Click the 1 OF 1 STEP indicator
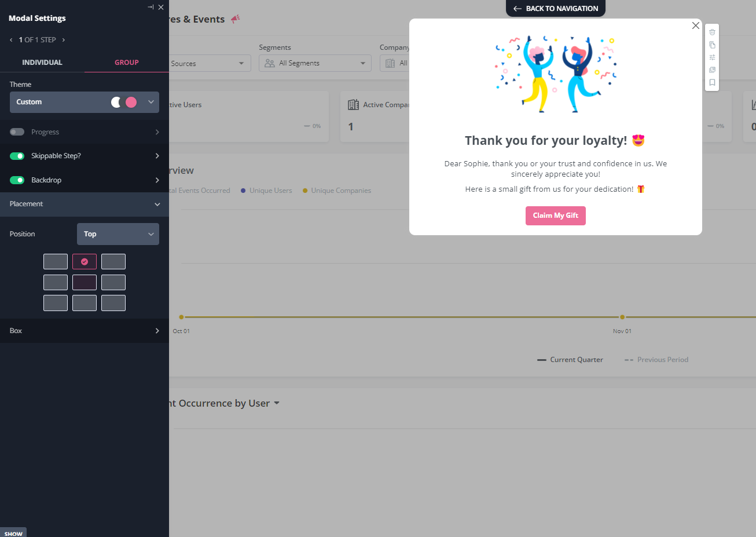The width and height of the screenshot is (756, 537). [x=37, y=40]
